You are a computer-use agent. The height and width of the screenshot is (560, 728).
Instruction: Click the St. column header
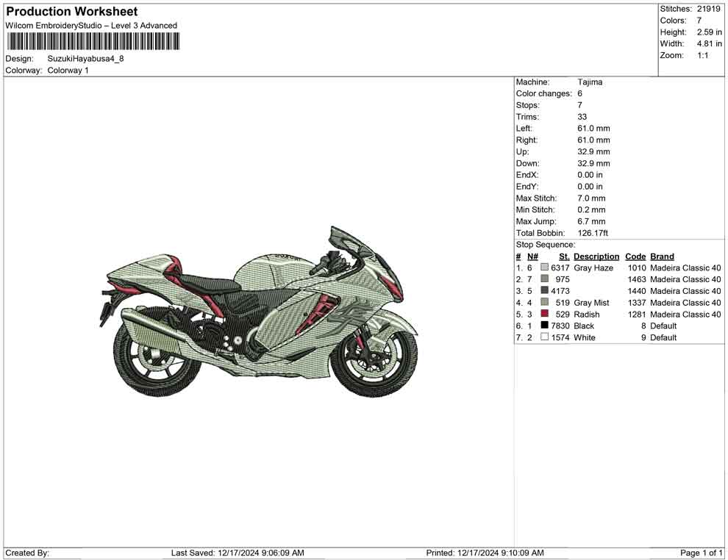click(x=563, y=256)
